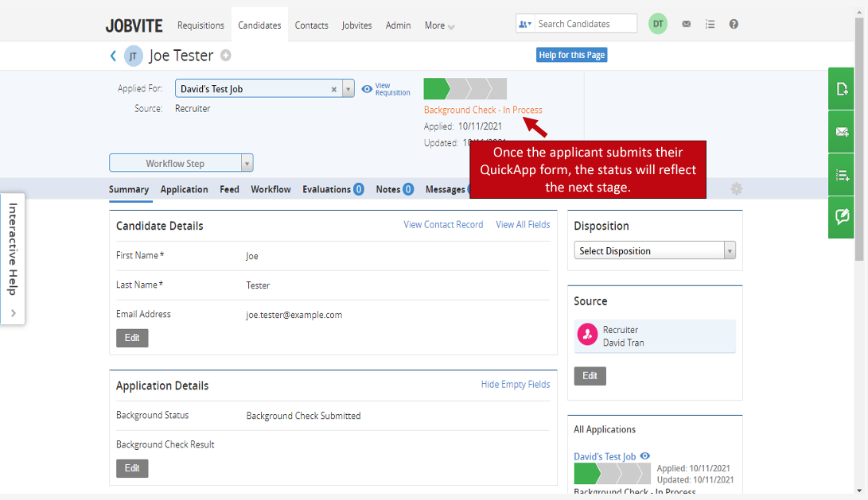Click the View Requisition eye icon

tap(367, 89)
